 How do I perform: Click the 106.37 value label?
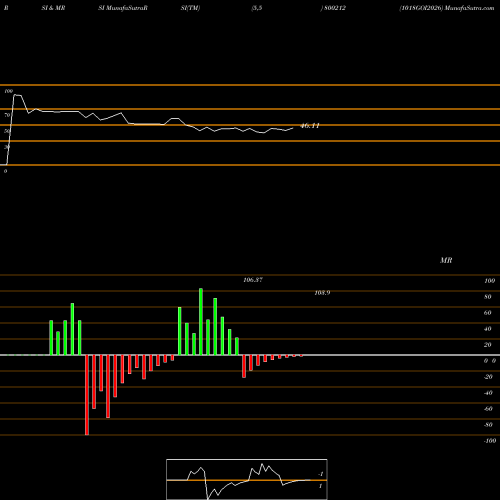pos(253,280)
